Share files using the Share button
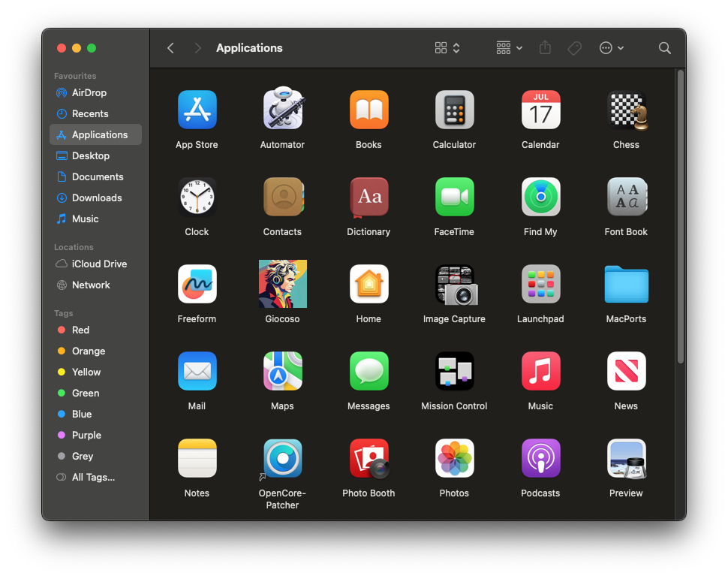The image size is (728, 576). point(545,47)
